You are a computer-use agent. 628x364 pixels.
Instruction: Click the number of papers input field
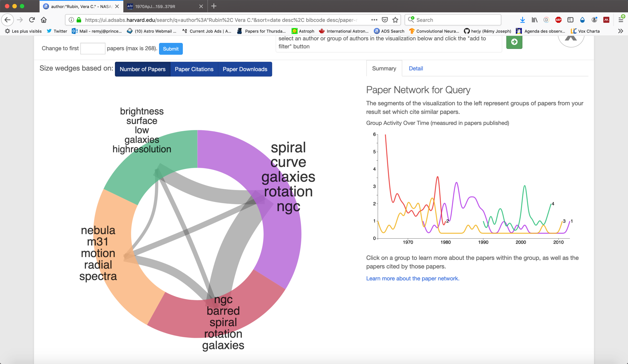click(93, 49)
